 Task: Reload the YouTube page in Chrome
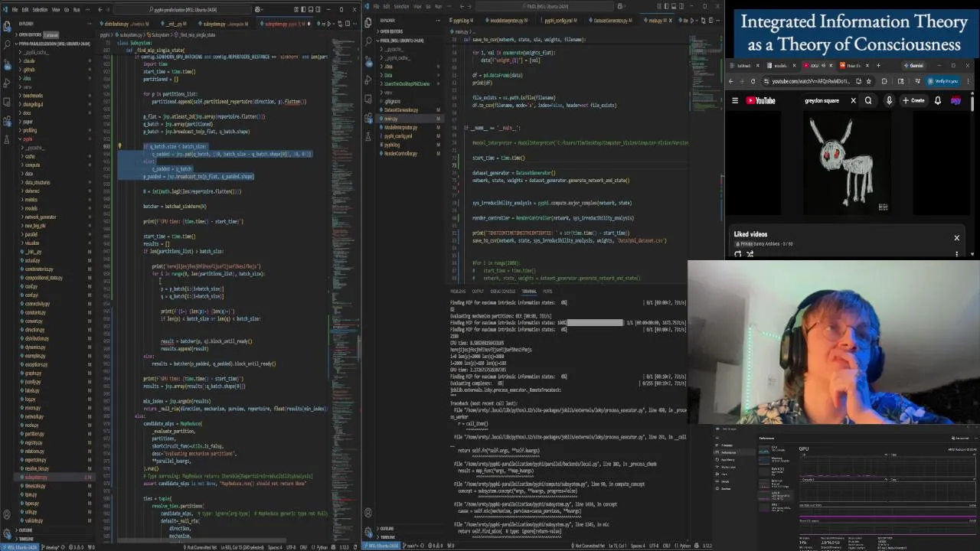(x=753, y=81)
